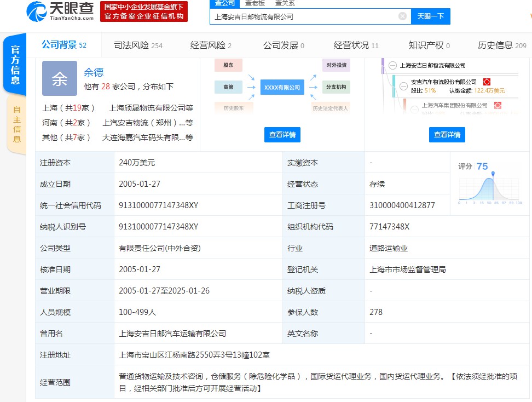The width and height of the screenshot is (532, 402).
Task: Select the 自主信息 side tab
Action: pos(16,124)
